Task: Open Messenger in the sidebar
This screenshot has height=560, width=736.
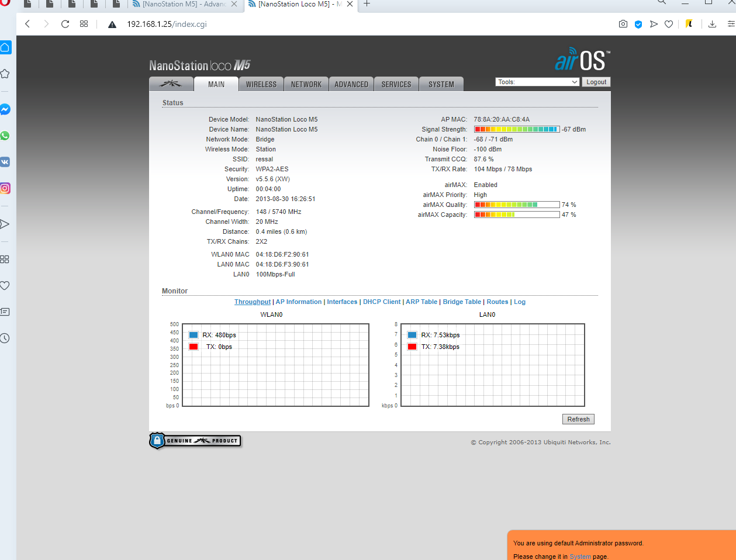Action: [x=5, y=109]
